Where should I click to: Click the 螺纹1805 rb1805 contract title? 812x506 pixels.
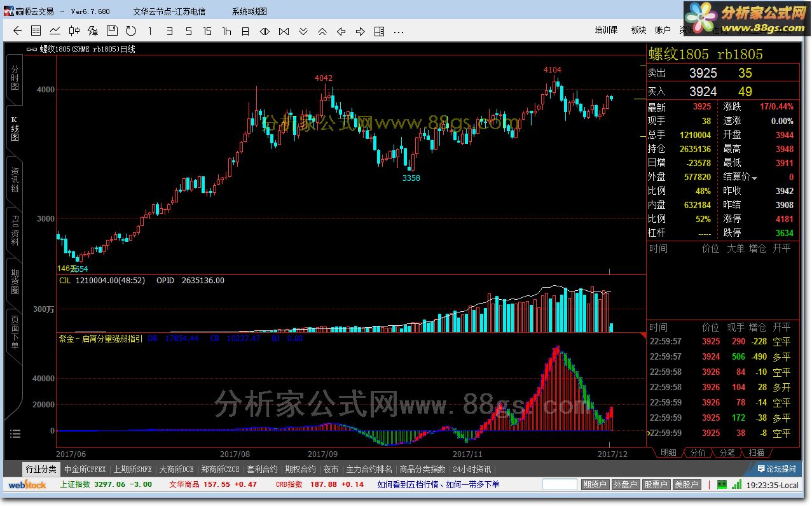pos(705,54)
